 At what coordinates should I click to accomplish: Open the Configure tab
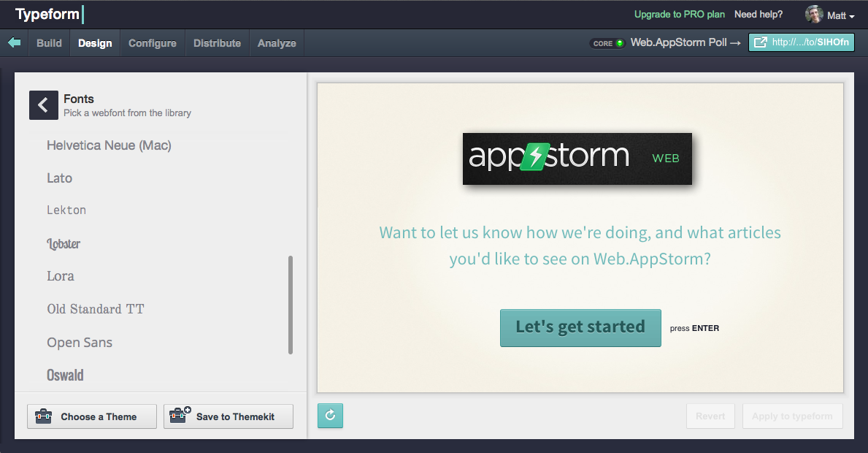pos(153,43)
